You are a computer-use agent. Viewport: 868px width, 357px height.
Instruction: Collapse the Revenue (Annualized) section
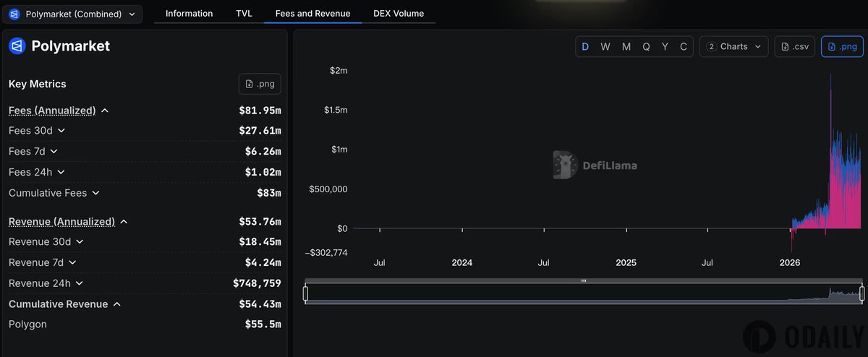124,222
